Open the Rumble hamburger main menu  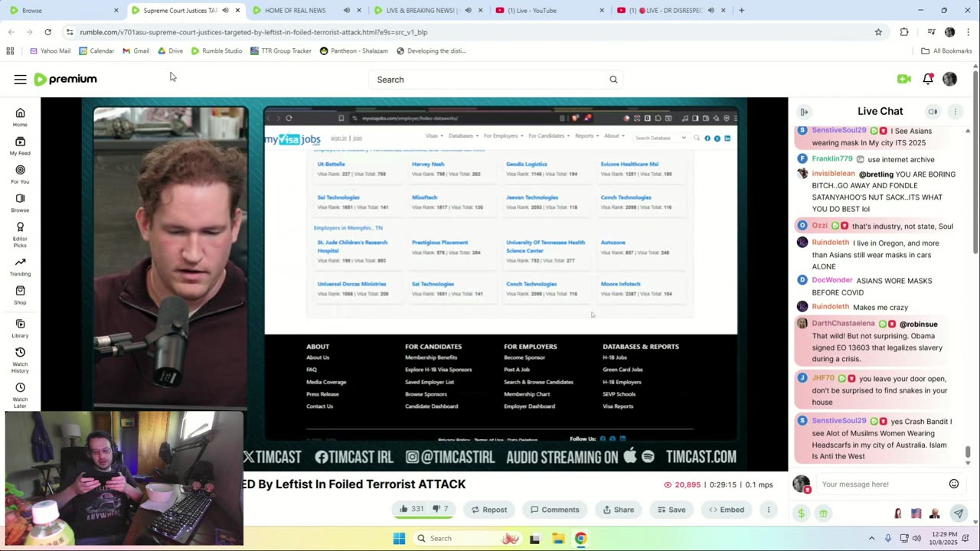[x=20, y=79]
